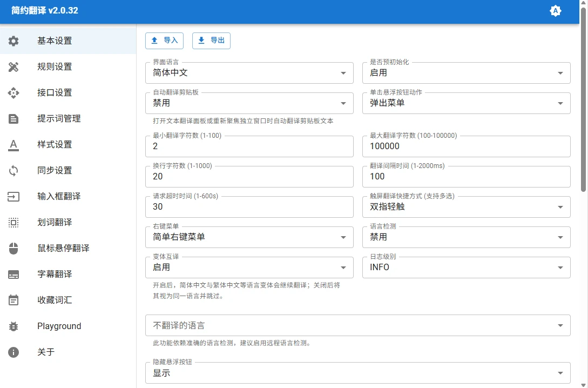
Task: Click the ruler-pencil icon beside 规则设置
Action: (x=13, y=67)
